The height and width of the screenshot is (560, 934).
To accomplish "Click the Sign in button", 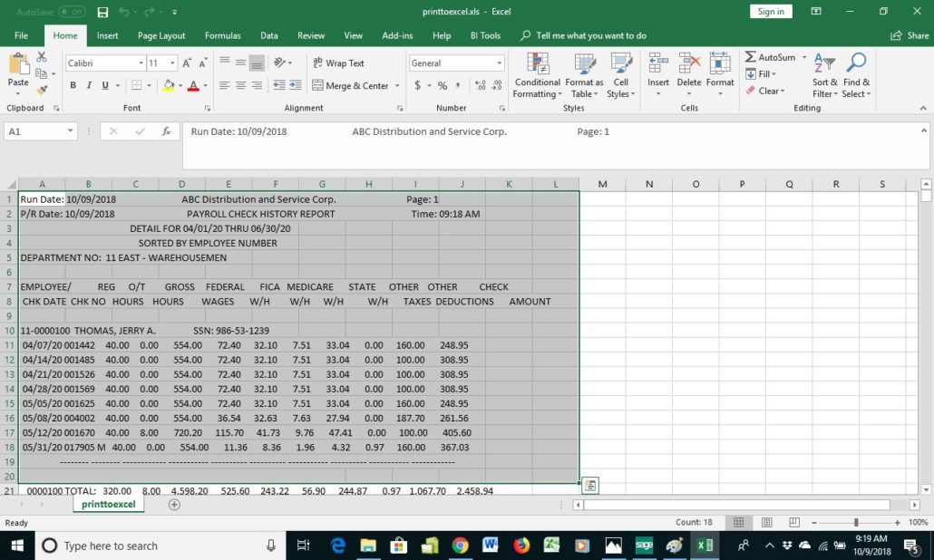I will [771, 12].
